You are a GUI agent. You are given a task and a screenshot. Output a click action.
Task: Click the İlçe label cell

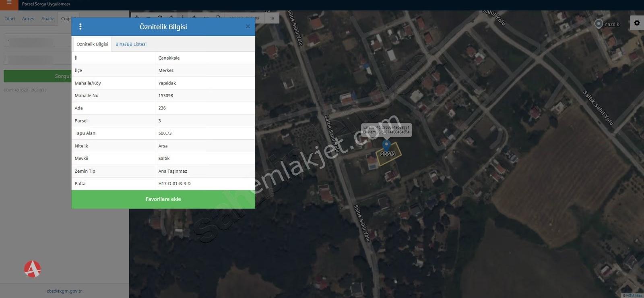click(x=113, y=70)
